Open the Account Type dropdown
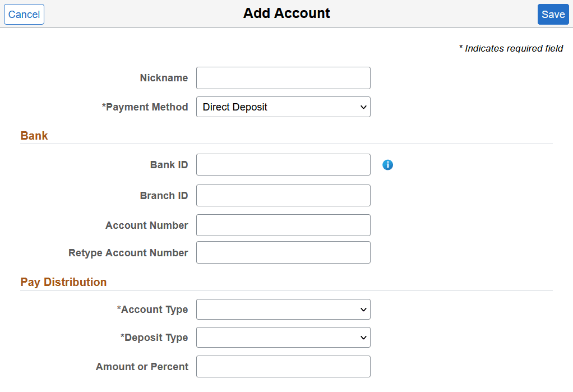Screen dimensions: 573x392 click(283, 309)
